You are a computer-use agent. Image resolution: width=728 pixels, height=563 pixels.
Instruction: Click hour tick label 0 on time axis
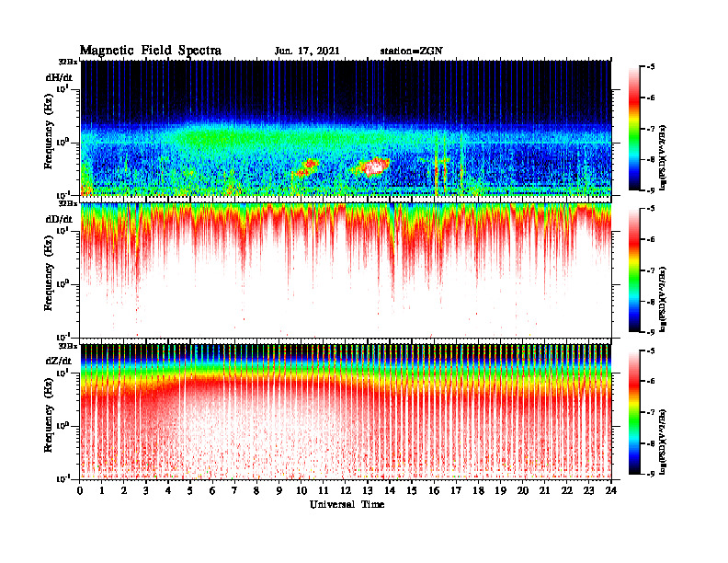pos(80,491)
